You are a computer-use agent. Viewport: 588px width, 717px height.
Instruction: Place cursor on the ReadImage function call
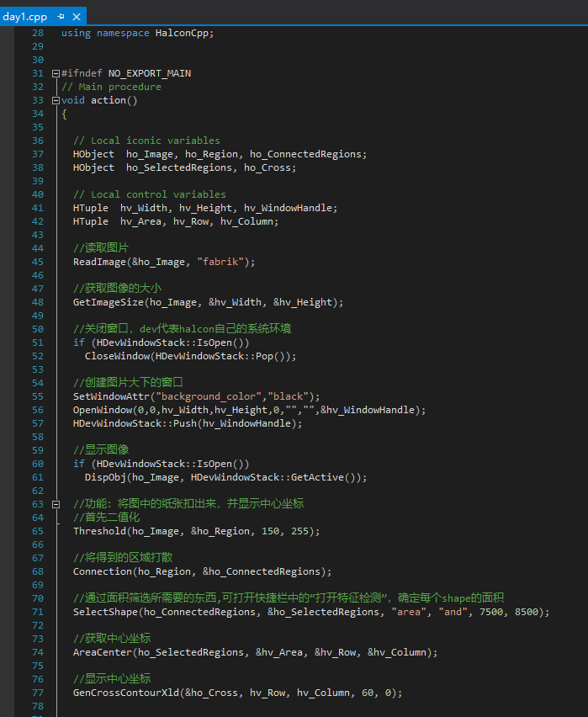[x=97, y=261]
